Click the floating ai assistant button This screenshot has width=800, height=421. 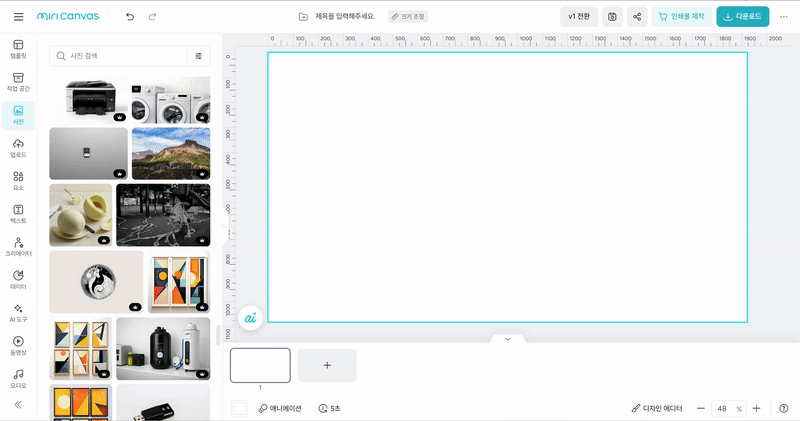[x=251, y=317]
